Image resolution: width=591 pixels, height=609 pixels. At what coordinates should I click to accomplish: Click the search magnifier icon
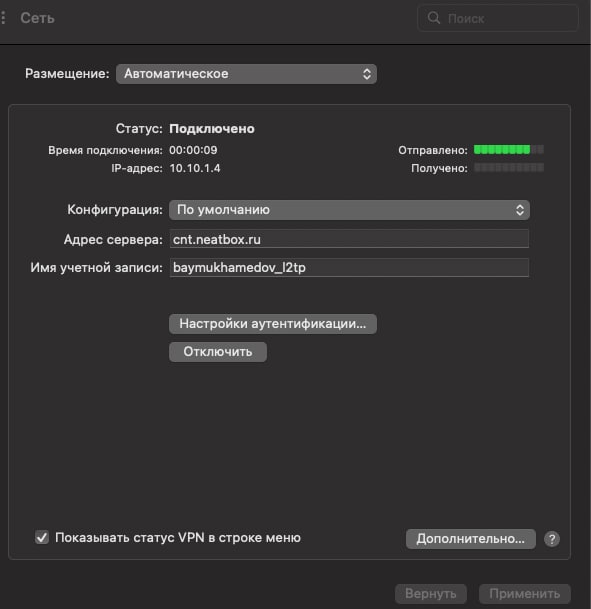(x=434, y=18)
